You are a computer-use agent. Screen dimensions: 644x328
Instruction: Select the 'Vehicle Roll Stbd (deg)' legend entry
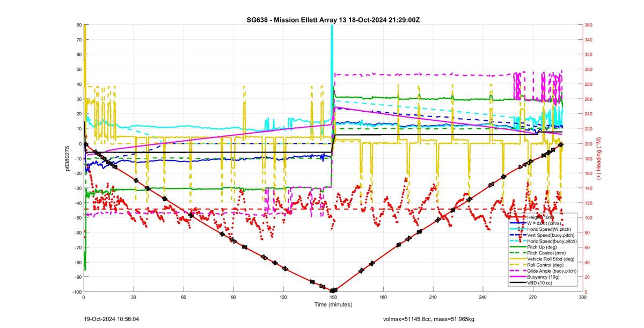pos(543,259)
